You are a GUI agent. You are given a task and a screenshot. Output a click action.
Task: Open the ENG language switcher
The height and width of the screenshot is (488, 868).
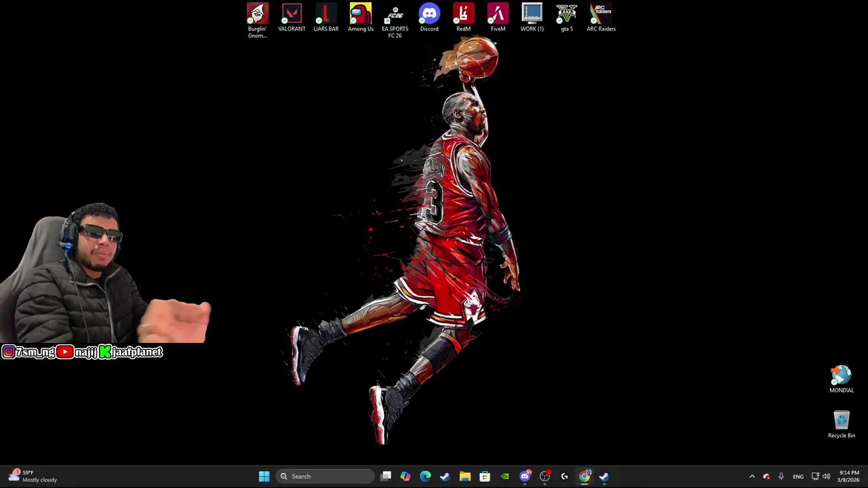tap(798, 476)
